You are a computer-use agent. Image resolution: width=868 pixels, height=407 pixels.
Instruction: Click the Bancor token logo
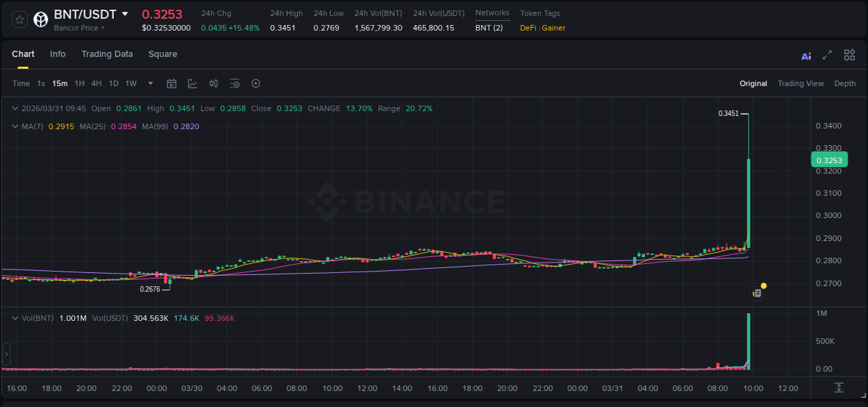tap(40, 19)
